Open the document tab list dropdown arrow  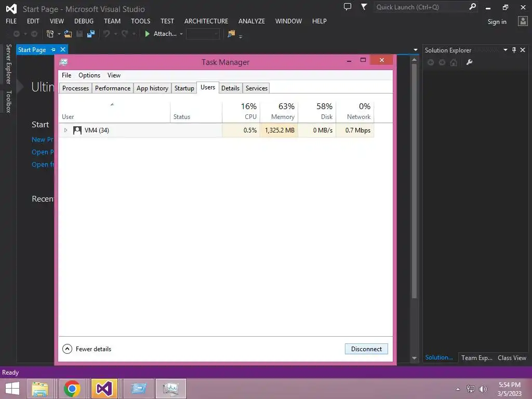point(415,50)
